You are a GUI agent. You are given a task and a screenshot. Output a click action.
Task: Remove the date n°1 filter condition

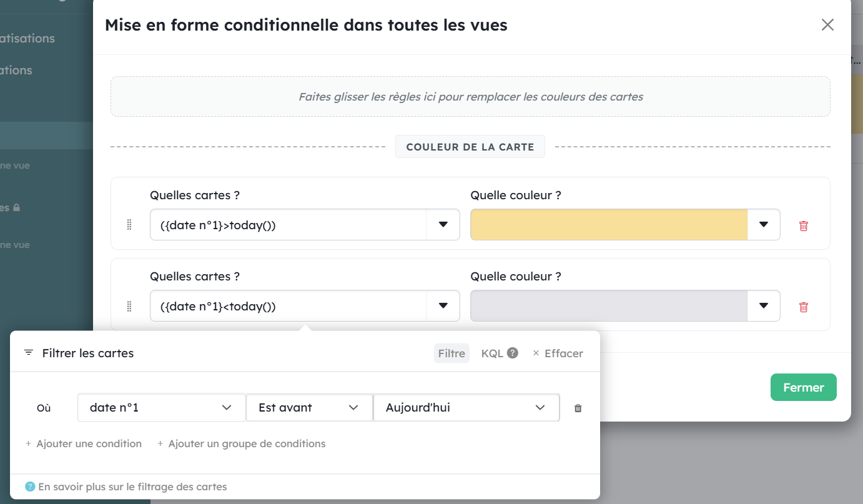[578, 408]
